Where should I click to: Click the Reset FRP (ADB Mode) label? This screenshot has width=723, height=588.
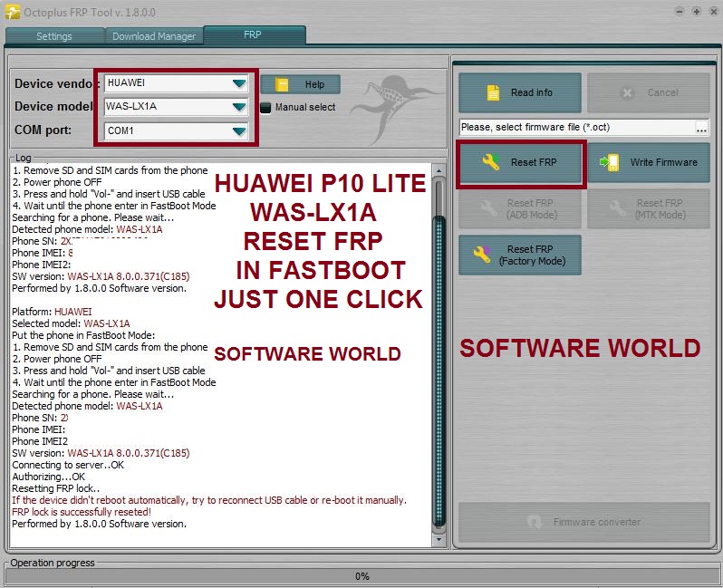pos(531,209)
